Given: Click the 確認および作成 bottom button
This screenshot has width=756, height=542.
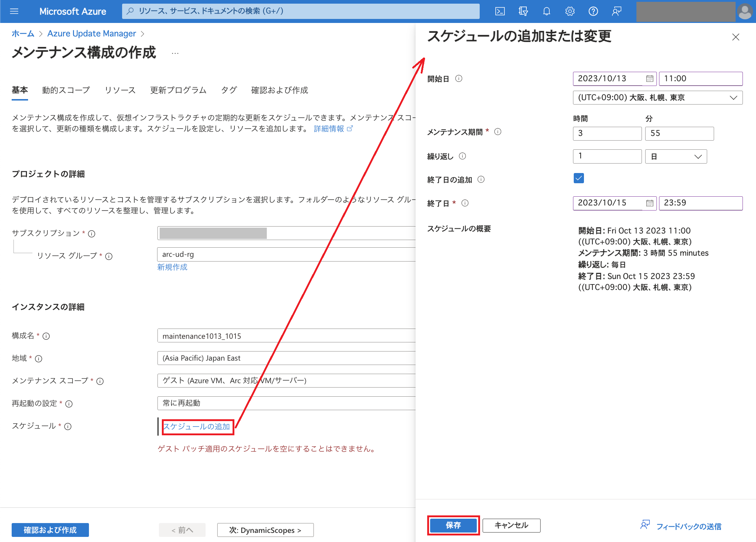Looking at the screenshot, I should coord(50,530).
